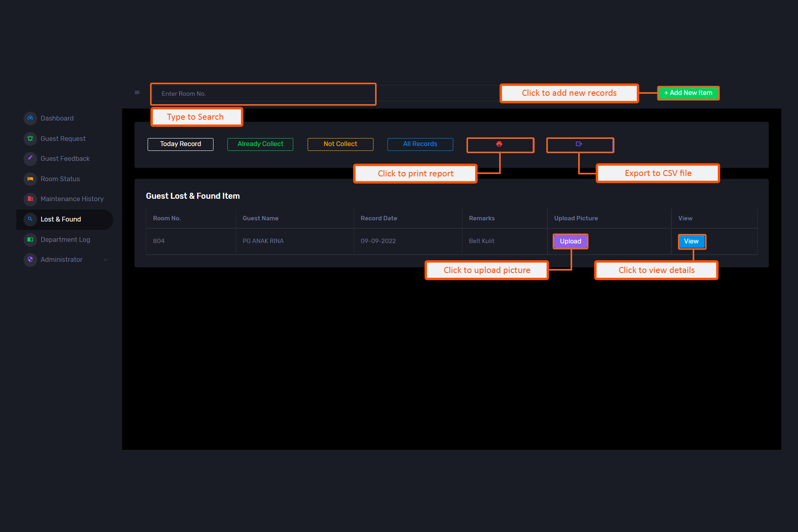Click the Guest Request bell icon
The image size is (798, 532).
pyautogui.click(x=30, y=138)
